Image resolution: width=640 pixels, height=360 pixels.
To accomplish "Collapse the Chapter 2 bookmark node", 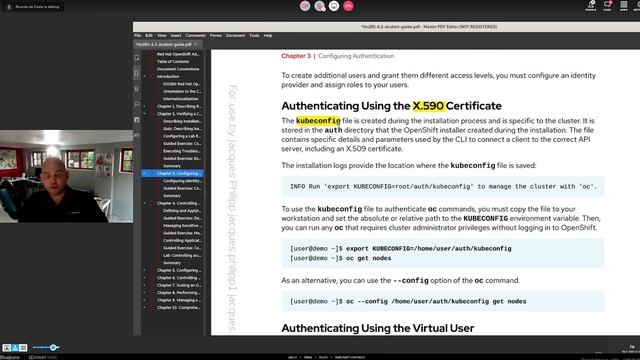I will coord(144,113).
